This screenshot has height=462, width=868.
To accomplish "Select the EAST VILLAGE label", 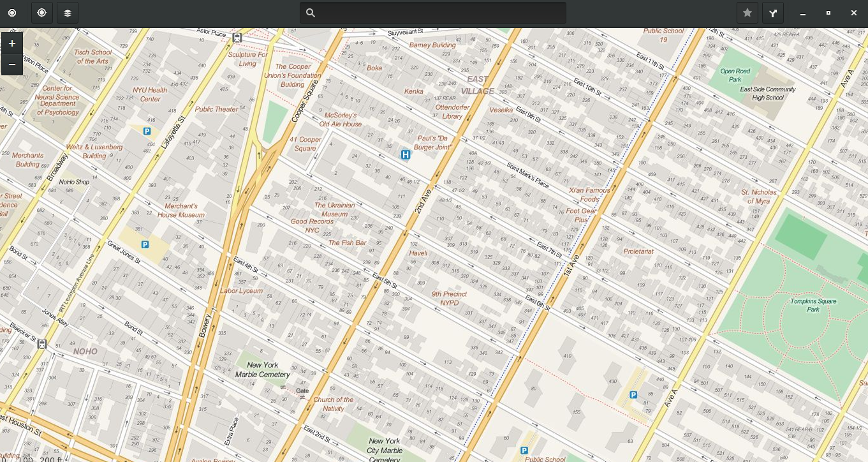I will 478,85.
